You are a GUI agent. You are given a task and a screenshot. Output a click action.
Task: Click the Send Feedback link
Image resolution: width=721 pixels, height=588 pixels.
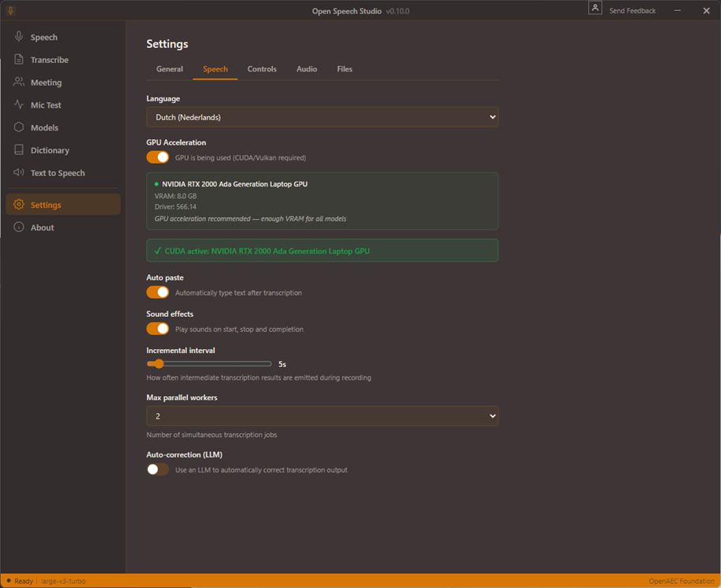coord(632,10)
